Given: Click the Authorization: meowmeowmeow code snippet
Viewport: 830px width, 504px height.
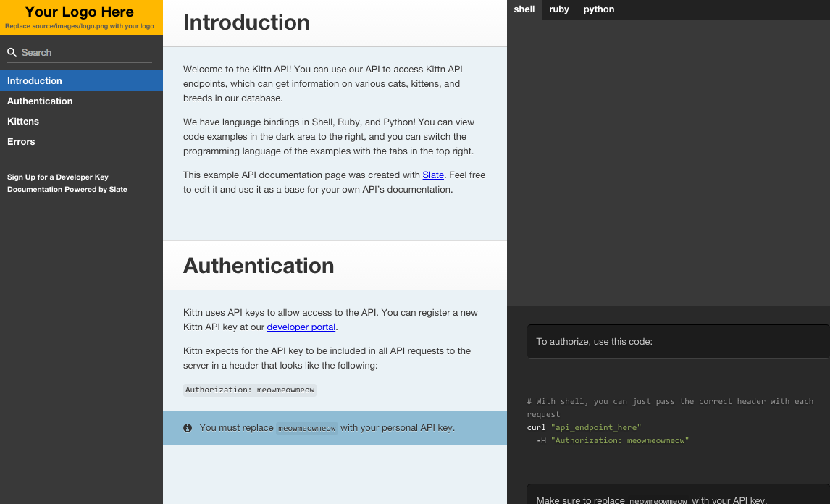Looking at the screenshot, I should tap(249, 390).
